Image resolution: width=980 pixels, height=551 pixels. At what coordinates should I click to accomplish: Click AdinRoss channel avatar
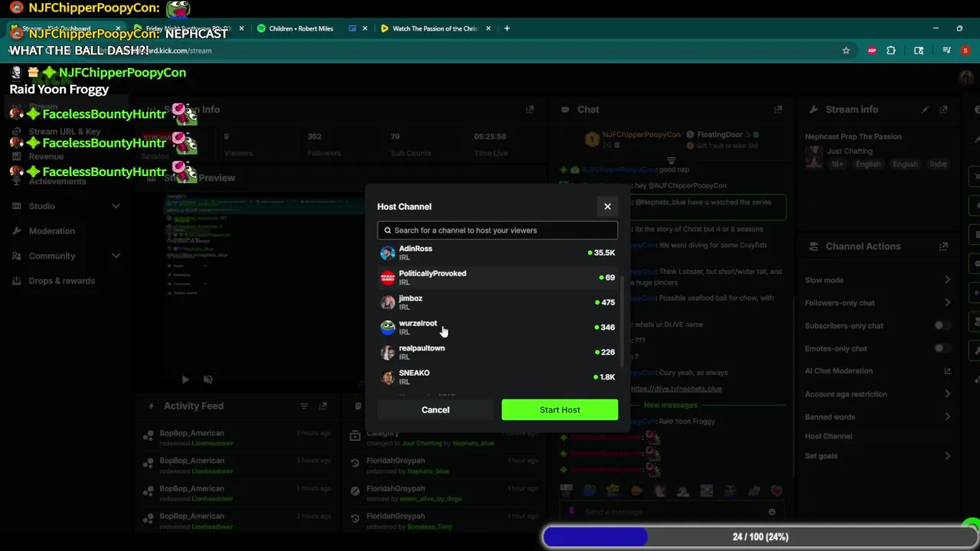(387, 253)
